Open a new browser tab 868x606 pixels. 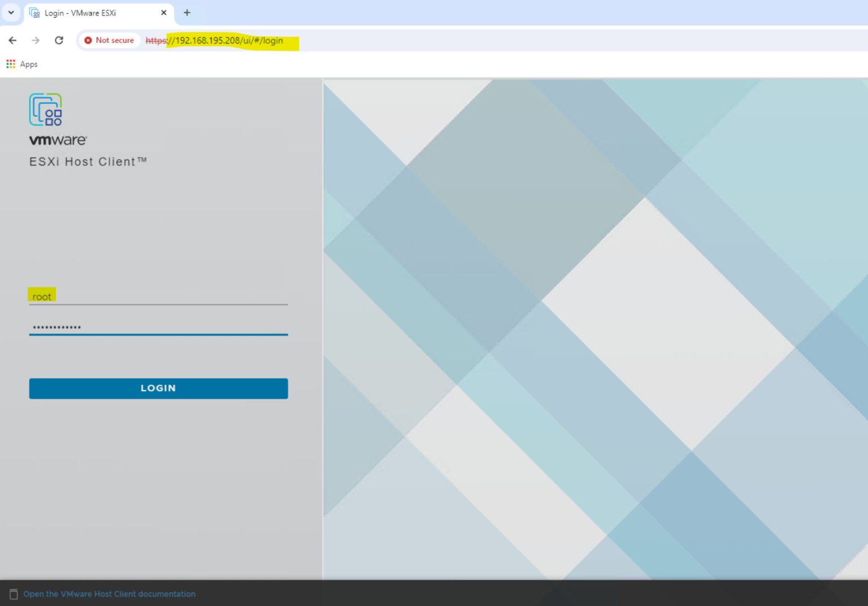187,12
